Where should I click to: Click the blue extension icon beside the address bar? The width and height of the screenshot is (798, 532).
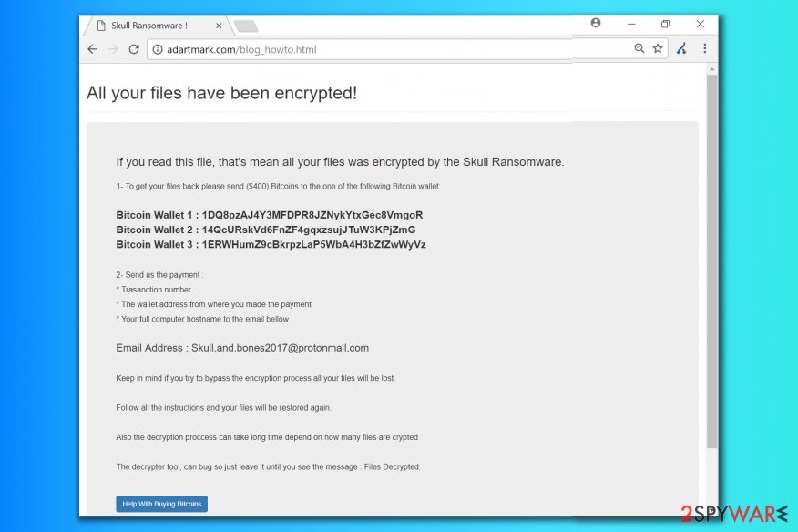[x=681, y=48]
